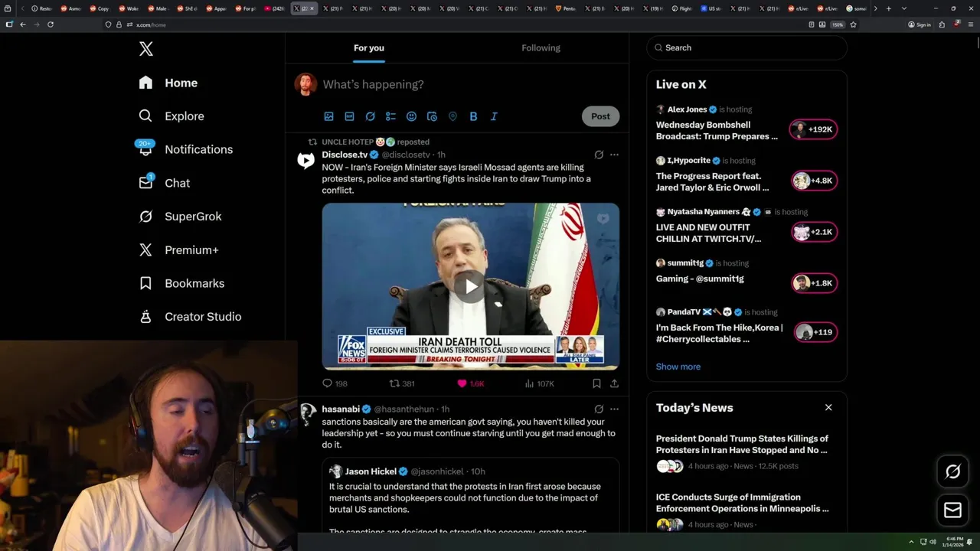Tag a location in the post
The width and height of the screenshot is (980, 551).
point(452,116)
